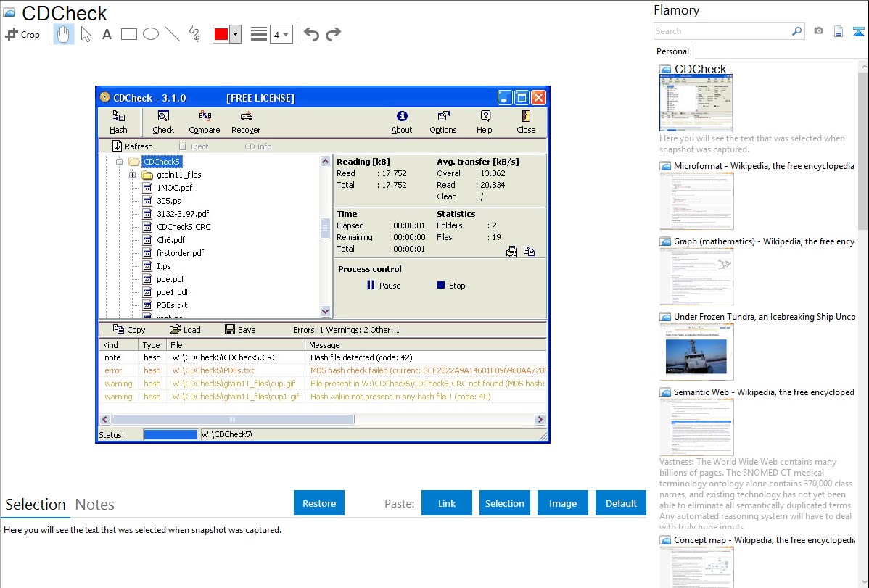
Task: Pick the rectangle shape tool
Action: pyautogui.click(x=129, y=34)
